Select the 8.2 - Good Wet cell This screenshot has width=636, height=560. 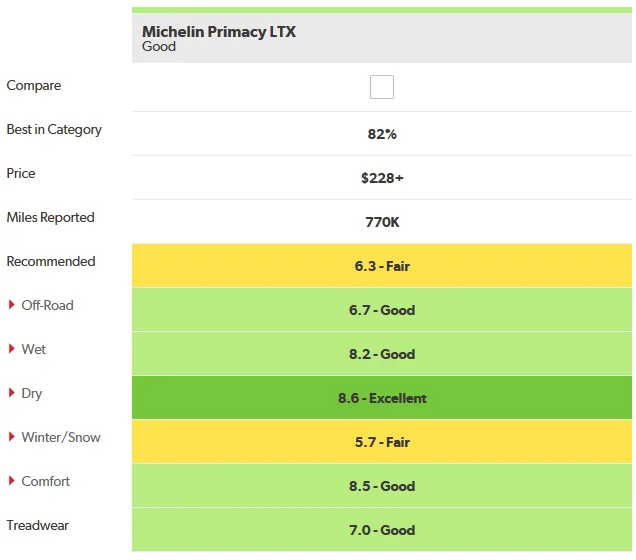[x=382, y=354]
